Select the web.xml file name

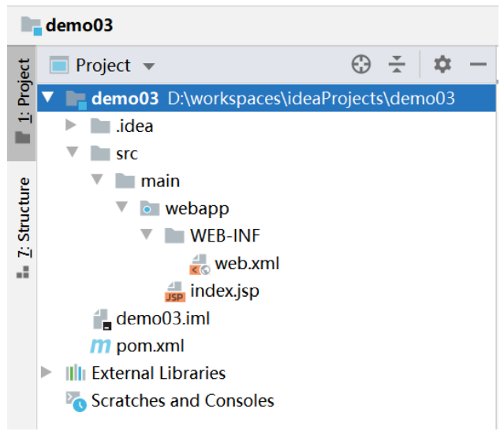coord(247,263)
